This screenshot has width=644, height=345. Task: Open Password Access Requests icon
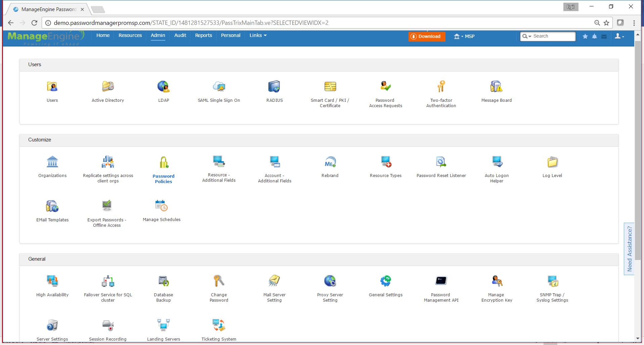386,86
